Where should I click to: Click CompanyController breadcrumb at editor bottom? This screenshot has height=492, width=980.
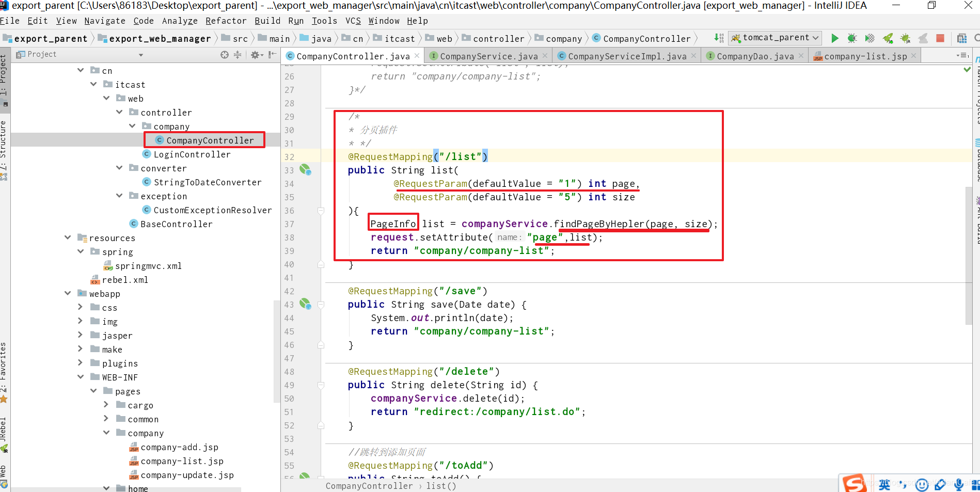point(369,486)
